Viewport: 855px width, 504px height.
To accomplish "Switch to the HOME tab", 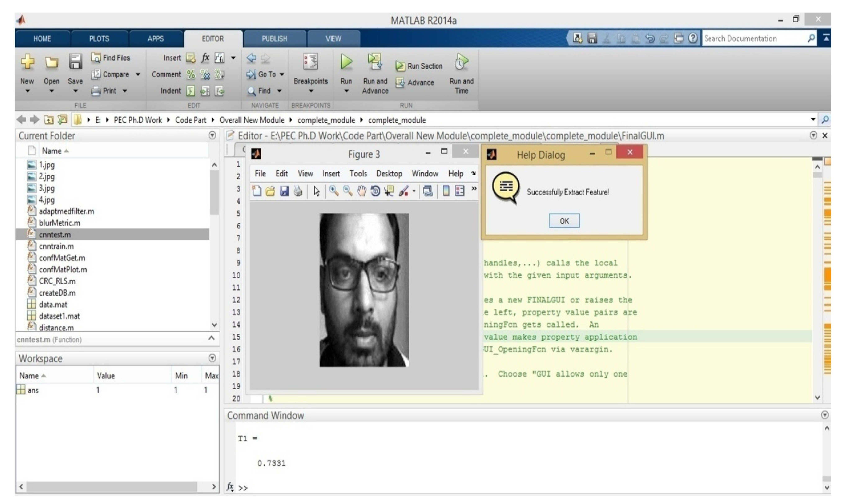I will pos(42,39).
